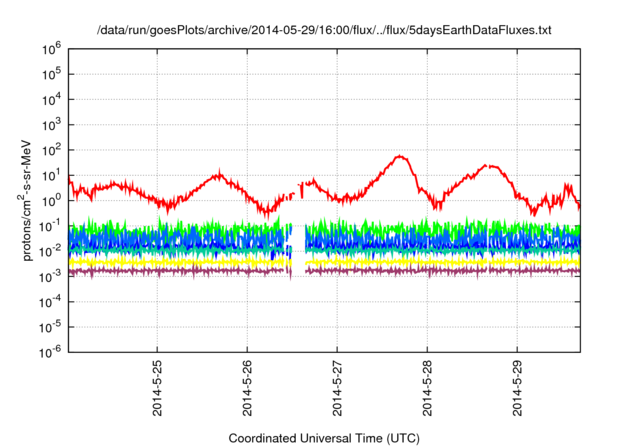Click the 10^1 y-axis label
The height and width of the screenshot is (448, 640).
[x=51, y=176]
